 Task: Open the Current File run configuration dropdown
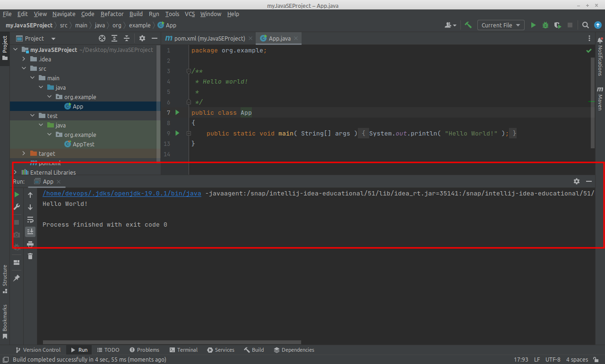click(501, 25)
